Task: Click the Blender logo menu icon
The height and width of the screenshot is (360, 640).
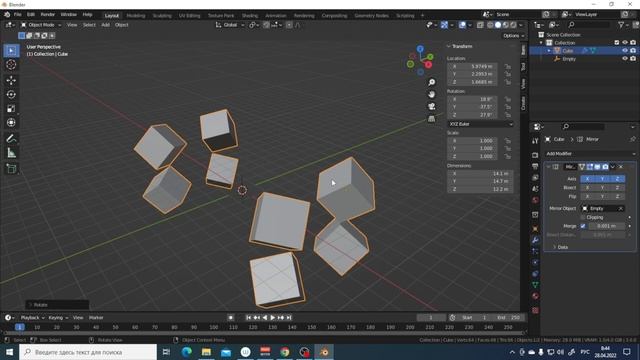Action: pos(7,15)
